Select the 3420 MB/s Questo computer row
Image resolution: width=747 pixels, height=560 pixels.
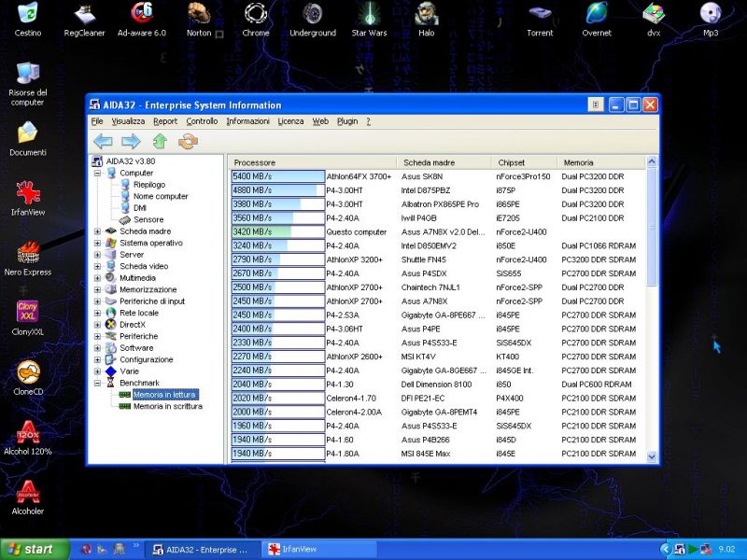pos(437,231)
